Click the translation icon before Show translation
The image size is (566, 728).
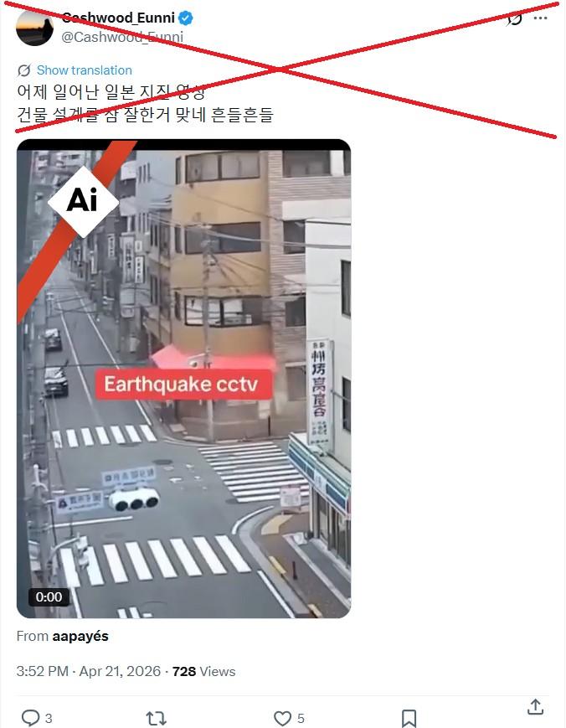[24, 70]
